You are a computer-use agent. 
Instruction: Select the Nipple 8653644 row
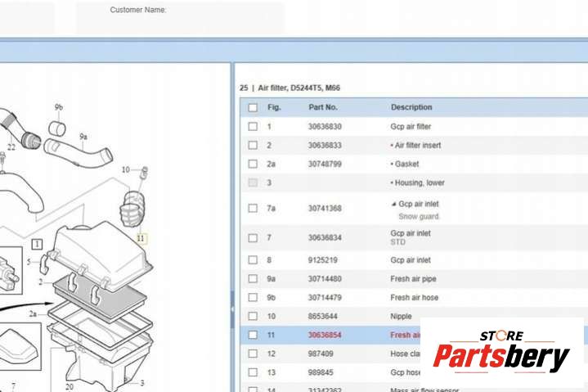(401, 316)
